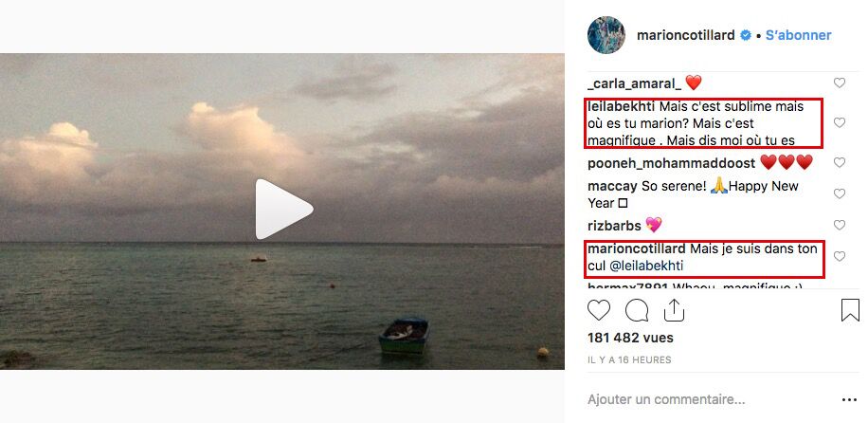Open comment bubble icon under post
Screen dimensions: 868x423
[637, 310]
